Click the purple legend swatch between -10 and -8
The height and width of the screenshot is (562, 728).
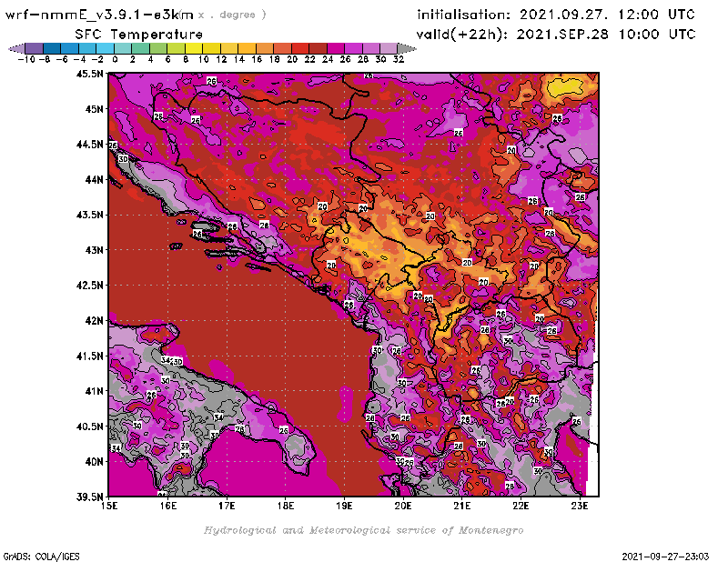pyautogui.click(x=35, y=48)
